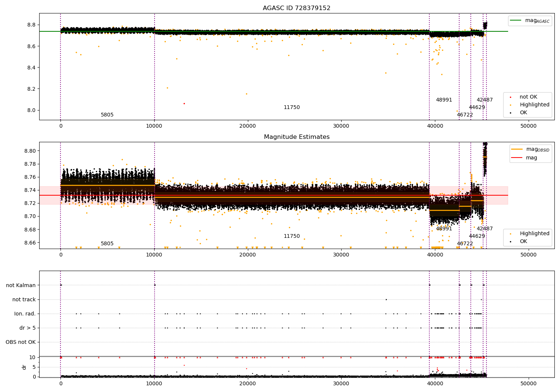
Task: Click the "not track" row label
Action: click(x=24, y=300)
